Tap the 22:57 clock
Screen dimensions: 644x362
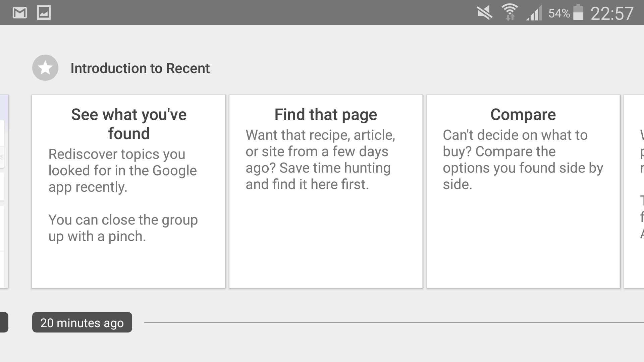(x=612, y=13)
